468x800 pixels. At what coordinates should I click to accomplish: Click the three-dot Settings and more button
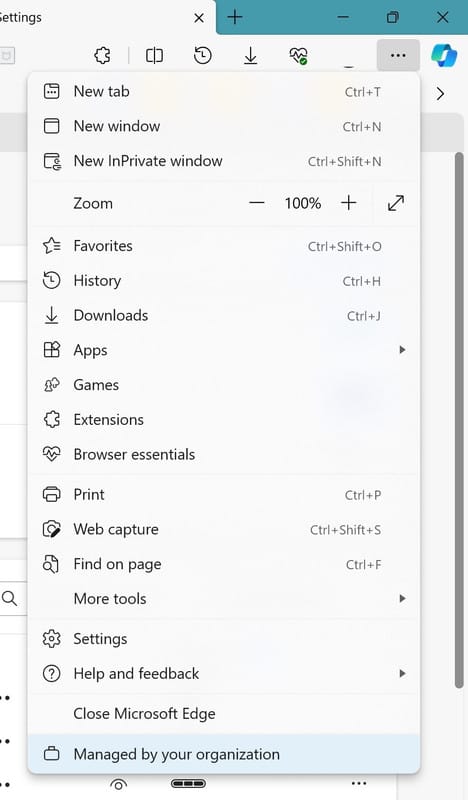[398, 55]
